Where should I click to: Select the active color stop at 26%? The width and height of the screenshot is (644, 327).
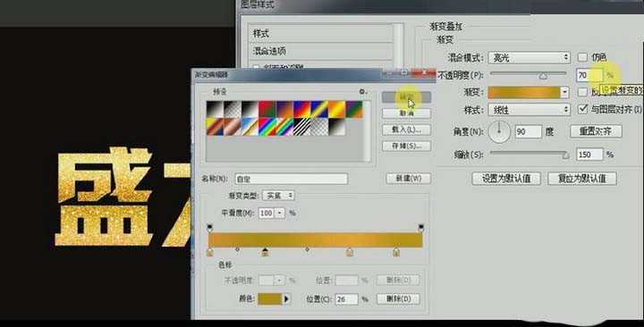coord(265,252)
